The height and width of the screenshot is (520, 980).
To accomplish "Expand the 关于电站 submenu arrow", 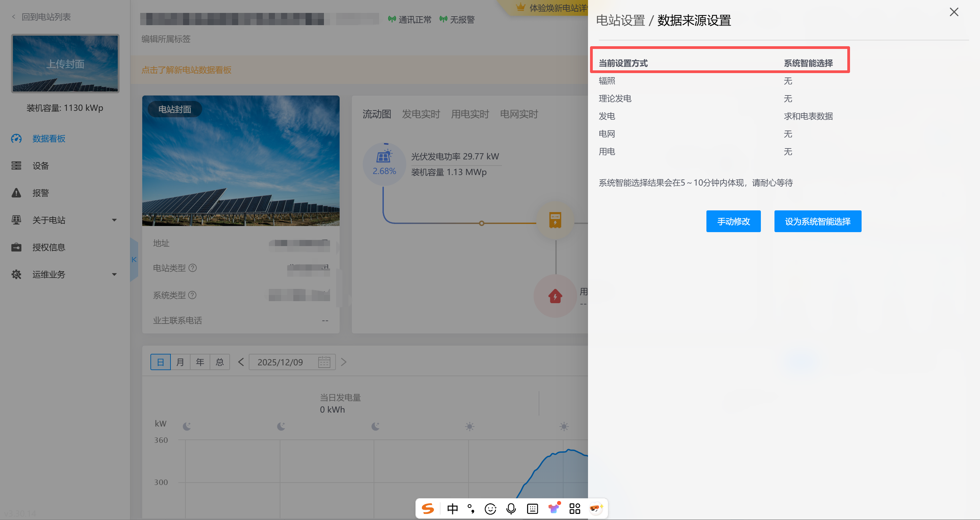I will click(x=114, y=220).
